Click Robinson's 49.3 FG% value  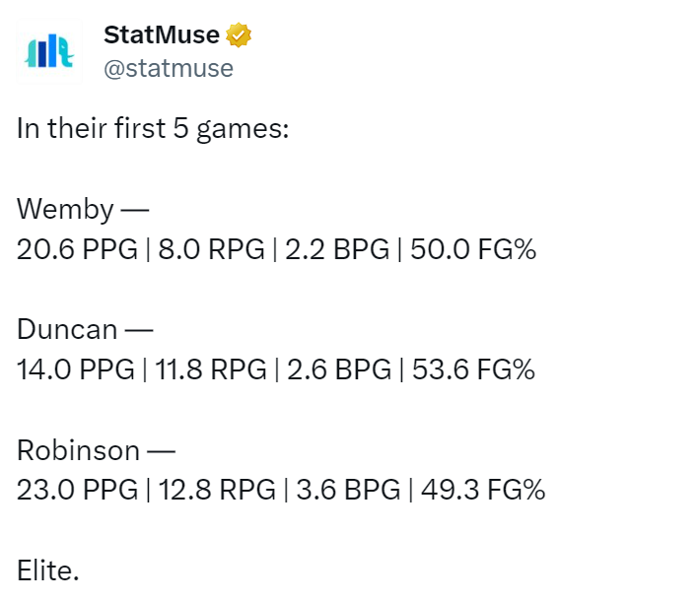[x=483, y=491]
